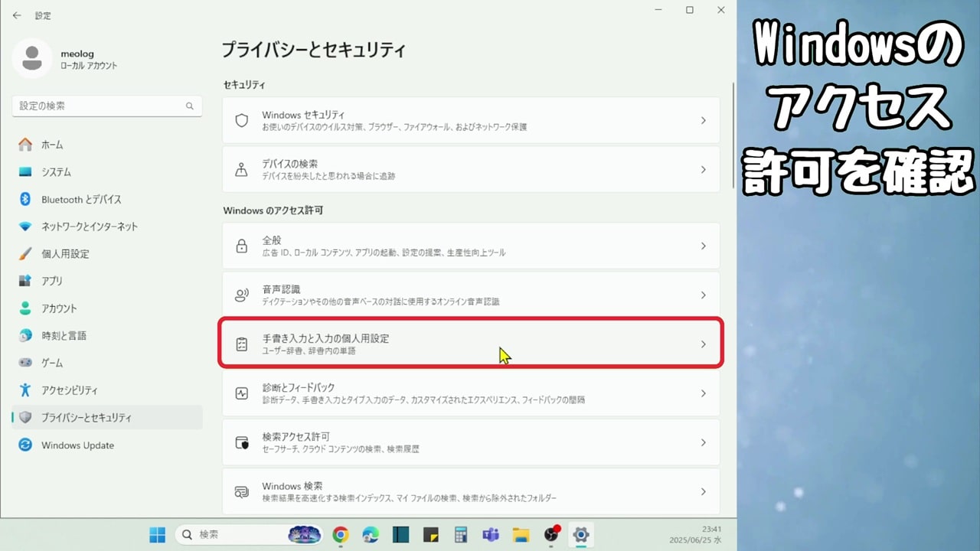Click the shield icon for Windows セキュリティ
The height and width of the screenshot is (551, 980).
[242, 121]
